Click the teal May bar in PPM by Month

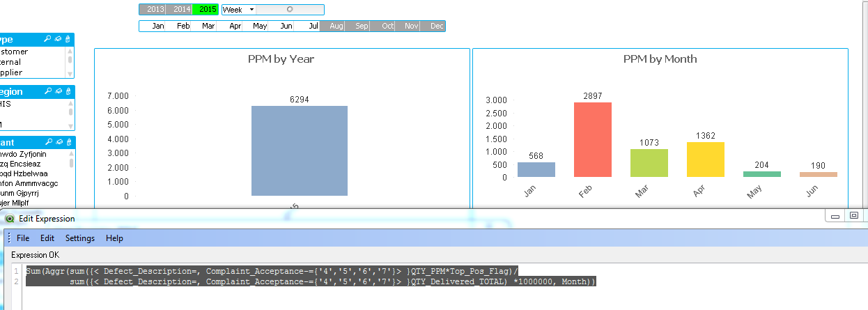(x=762, y=174)
